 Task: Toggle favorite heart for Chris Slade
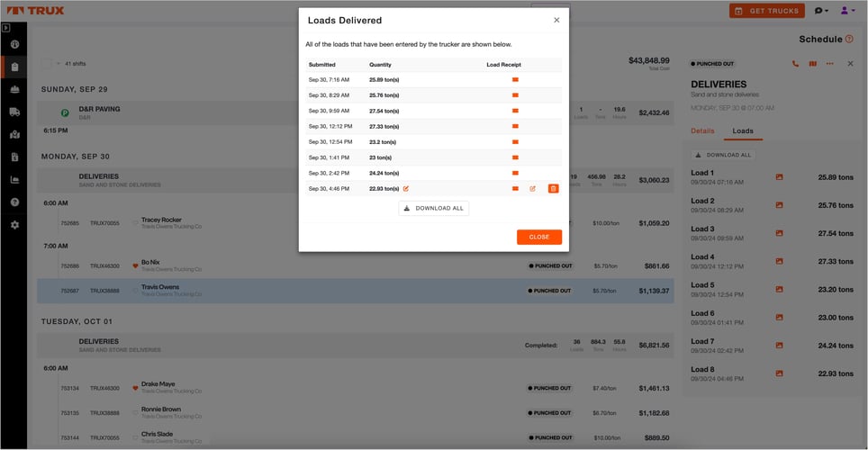(x=135, y=437)
